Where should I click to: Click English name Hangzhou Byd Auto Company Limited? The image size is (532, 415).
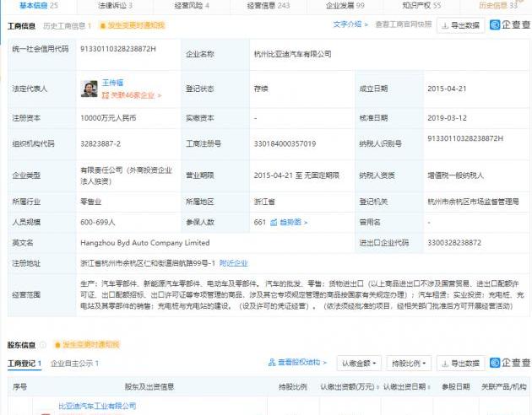click(145, 243)
